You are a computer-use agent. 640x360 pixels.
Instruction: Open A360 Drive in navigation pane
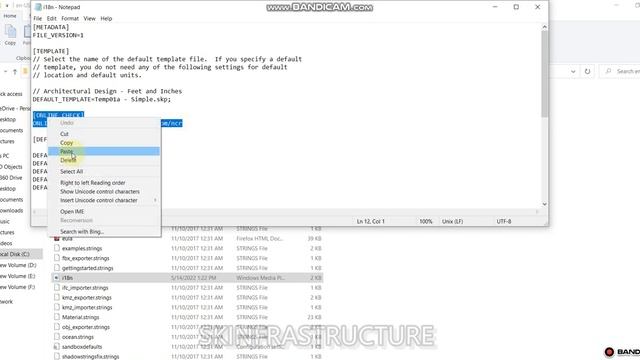11,178
